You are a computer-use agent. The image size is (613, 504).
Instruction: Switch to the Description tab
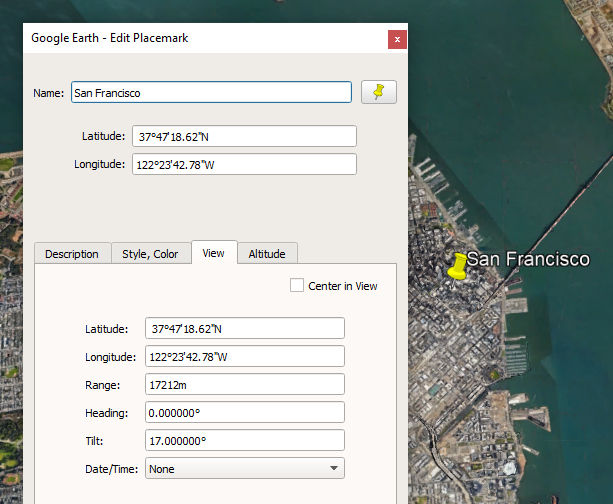coord(72,254)
